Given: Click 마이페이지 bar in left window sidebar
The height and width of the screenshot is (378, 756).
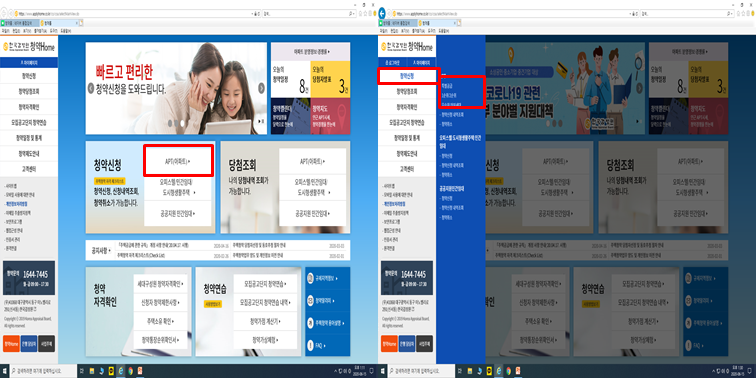Looking at the screenshot, I should point(29,63).
